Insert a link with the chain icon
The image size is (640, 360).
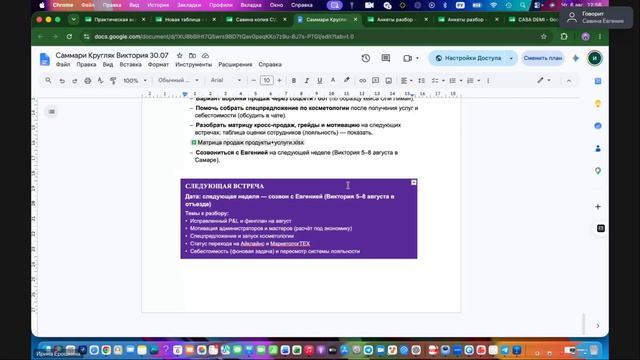362,81
